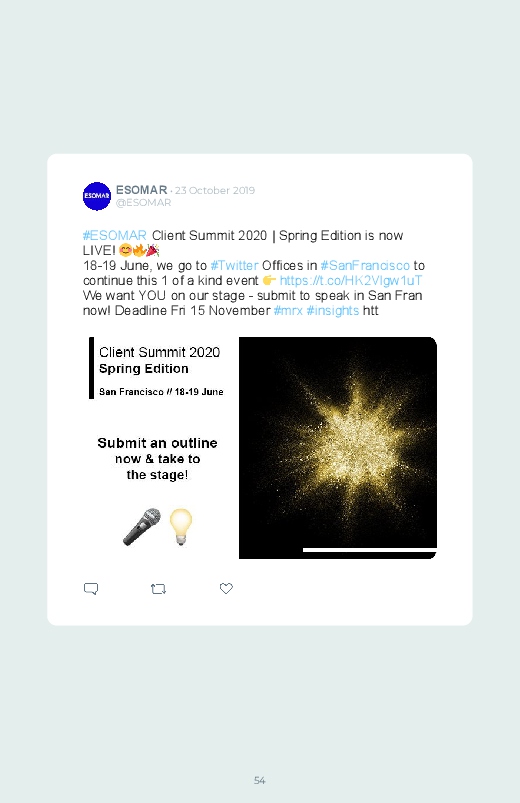520x803 pixels.
Task: Click the page number 54
Action: pyautogui.click(x=260, y=780)
